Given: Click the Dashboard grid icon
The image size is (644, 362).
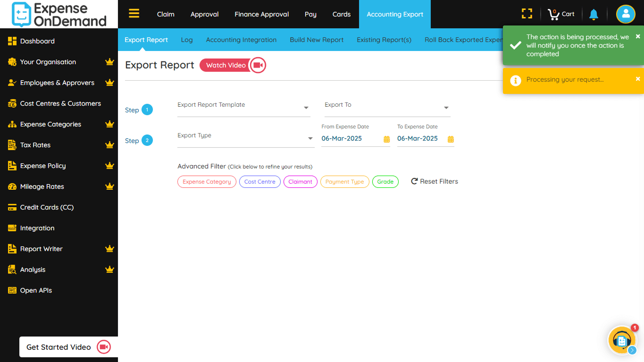Looking at the screenshot, I should (x=12, y=41).
